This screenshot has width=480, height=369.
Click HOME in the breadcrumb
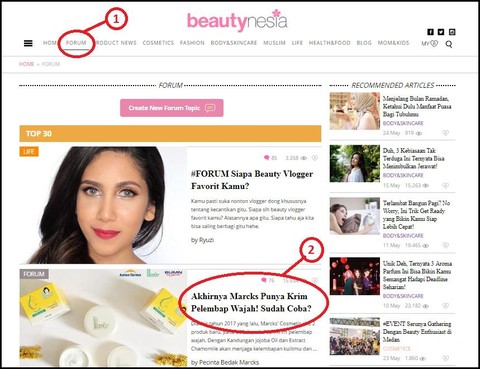click(26, 64)
